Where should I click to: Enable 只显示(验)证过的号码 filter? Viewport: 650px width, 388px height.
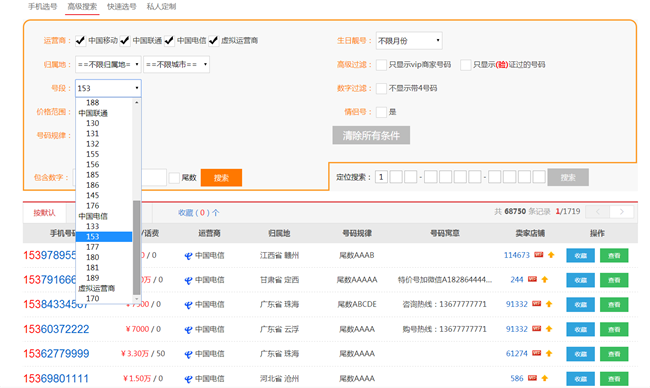pyautogui.click(x=466, y=65)
